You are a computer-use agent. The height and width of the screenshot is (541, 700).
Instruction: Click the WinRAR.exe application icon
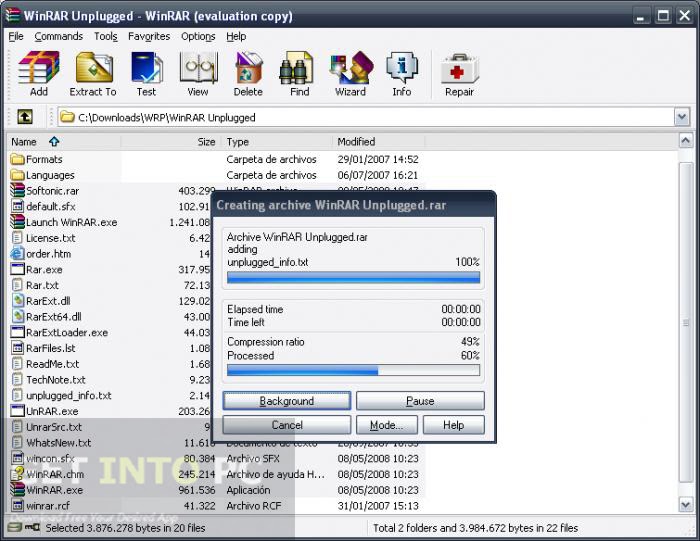(x=17, y=490)
